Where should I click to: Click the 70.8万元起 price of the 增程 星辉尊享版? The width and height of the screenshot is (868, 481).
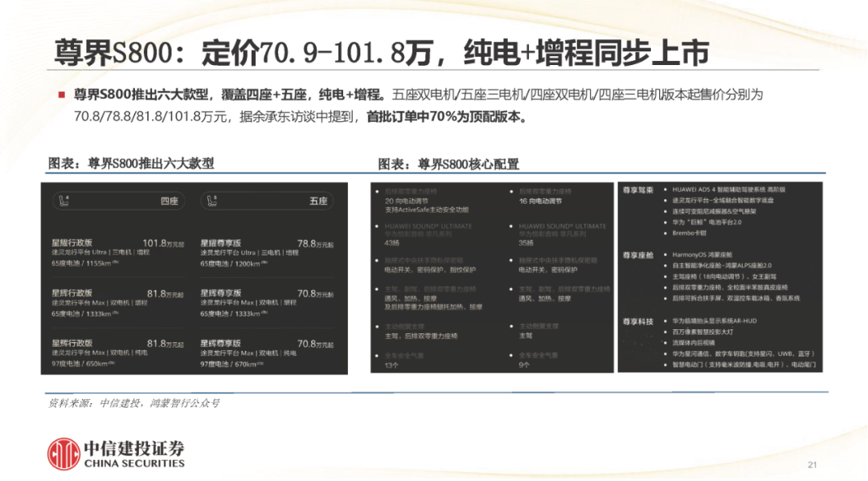pyautogui.click(x=316, y=294)
